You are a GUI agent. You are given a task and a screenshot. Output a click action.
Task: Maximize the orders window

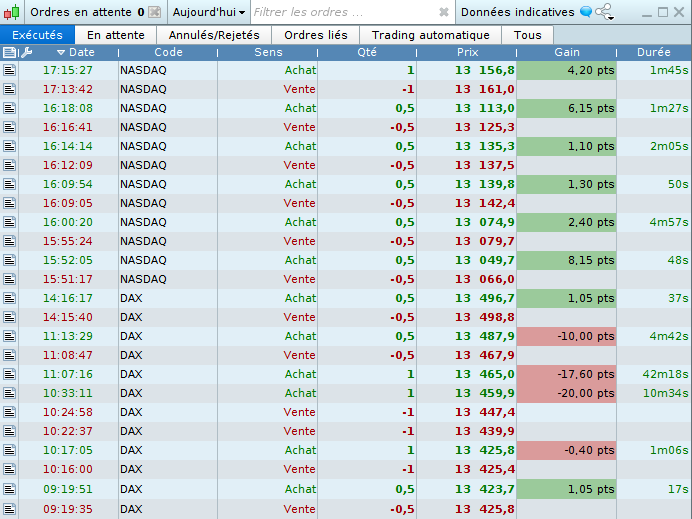[662, 12]
